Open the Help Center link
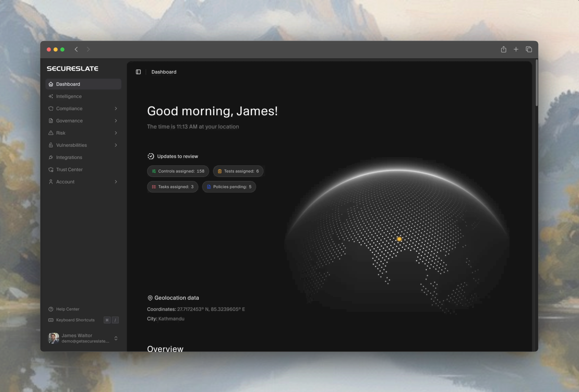 click(x=68, y=309)
